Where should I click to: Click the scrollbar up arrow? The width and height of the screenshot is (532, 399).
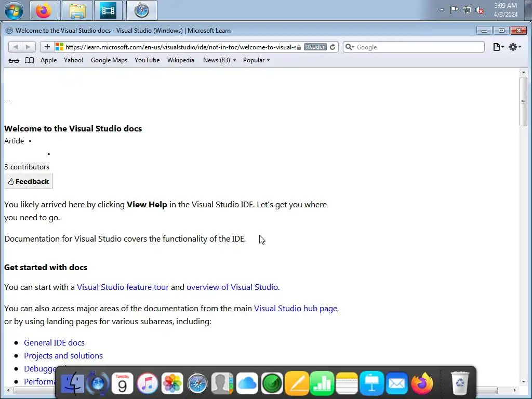[524, 72]
